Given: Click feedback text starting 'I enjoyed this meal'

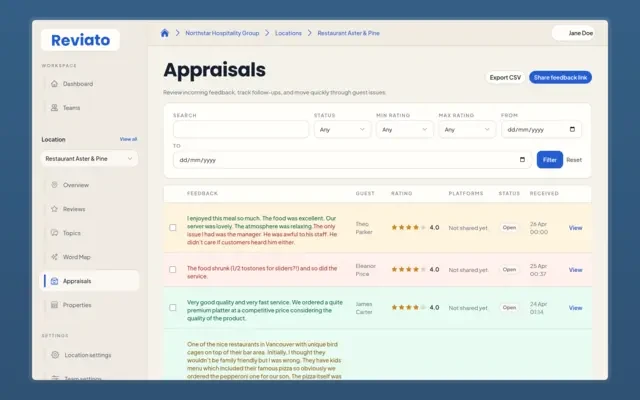Looking at the screenshot, I should point(262,230).
